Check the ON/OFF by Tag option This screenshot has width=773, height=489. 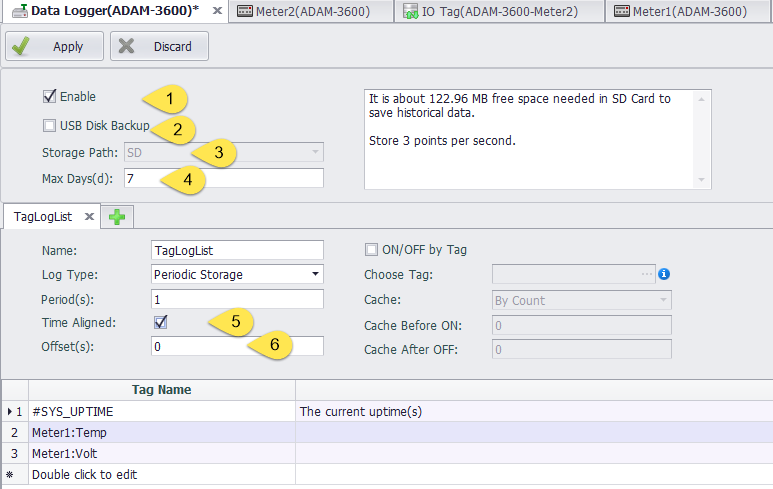[371, 250]
